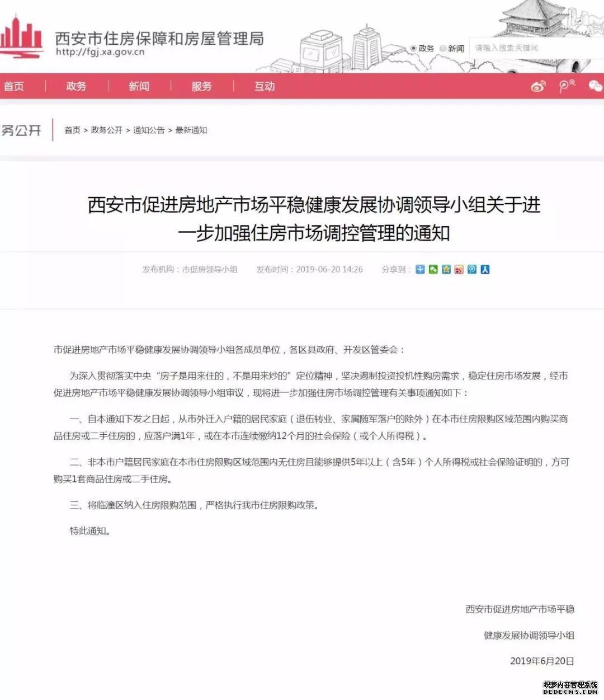Click the paragraph starting 一、自本通知下发之日起
Screen dimensions: 604x700
pos(311,427)
